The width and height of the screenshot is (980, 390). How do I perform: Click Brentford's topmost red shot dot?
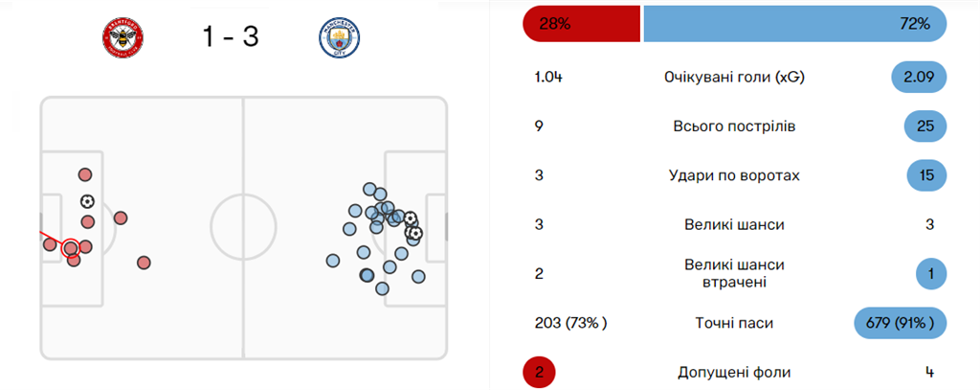[85, 174]
